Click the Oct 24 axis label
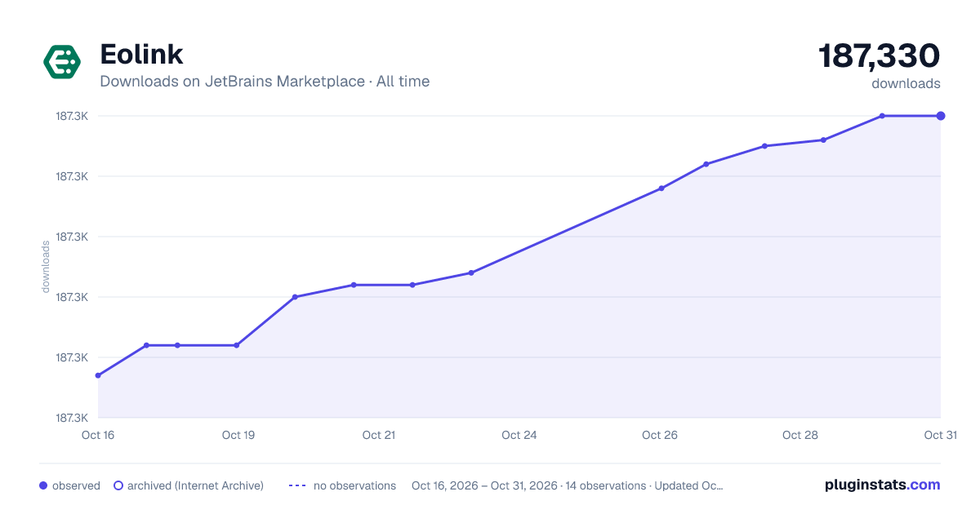This screenshot has height=514, width=980. pos(519,435)
